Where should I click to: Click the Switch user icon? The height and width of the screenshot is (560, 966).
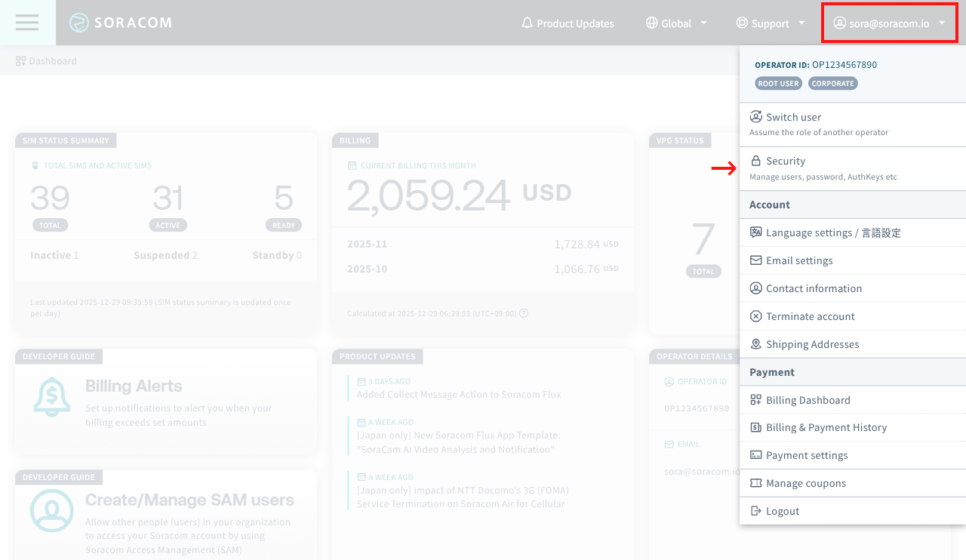point(755,117)
